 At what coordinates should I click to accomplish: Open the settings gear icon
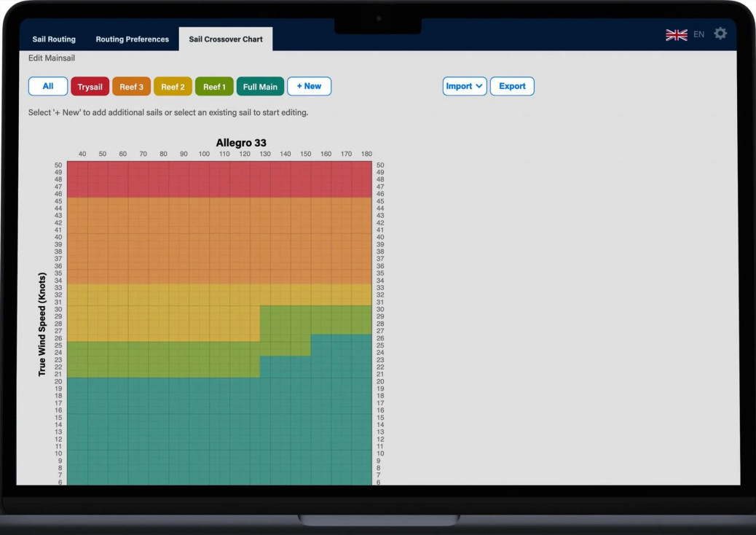tap(720, 34)
